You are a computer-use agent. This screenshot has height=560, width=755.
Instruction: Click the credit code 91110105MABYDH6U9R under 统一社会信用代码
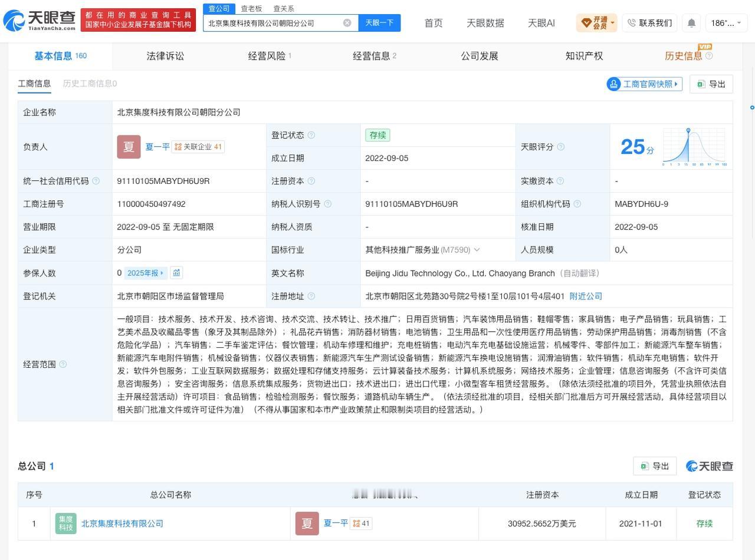[x=163, y=181]
